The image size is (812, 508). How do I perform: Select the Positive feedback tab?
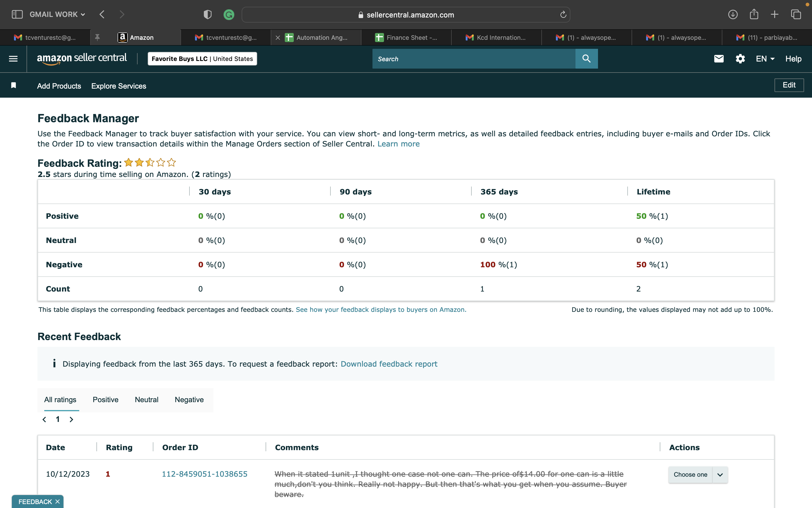[x=106, y=399]
